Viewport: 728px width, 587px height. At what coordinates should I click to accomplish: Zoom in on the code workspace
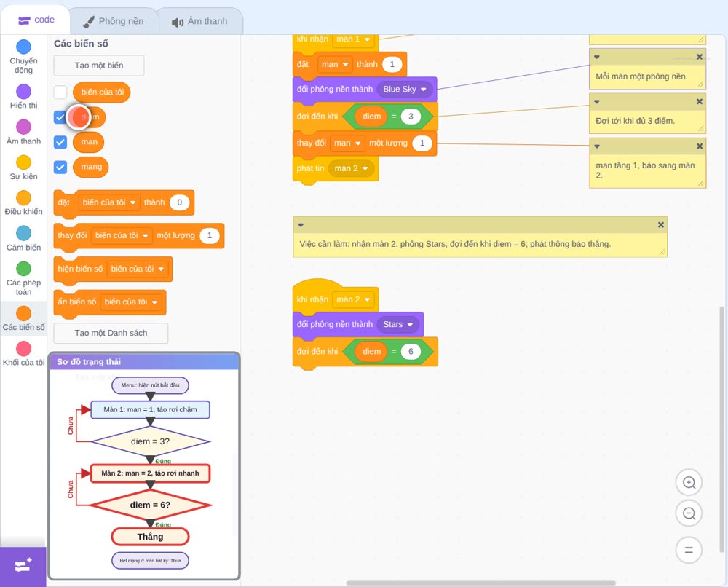click(689, 483)
